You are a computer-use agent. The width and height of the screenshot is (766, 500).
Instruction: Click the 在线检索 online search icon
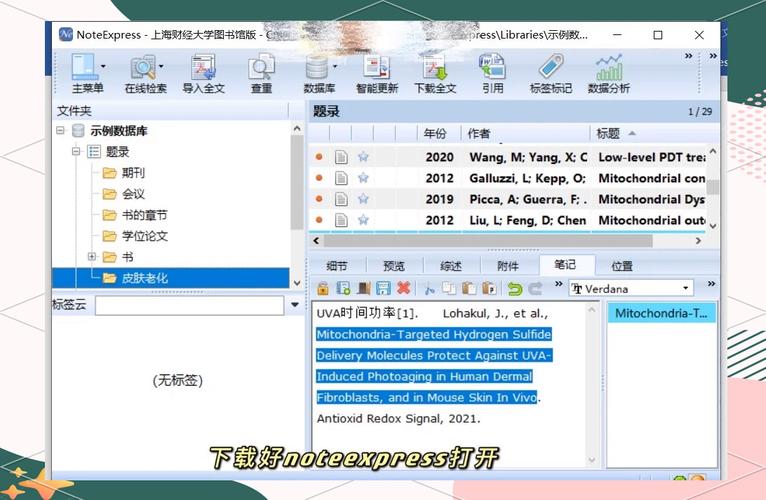click(x=143, y=67)
